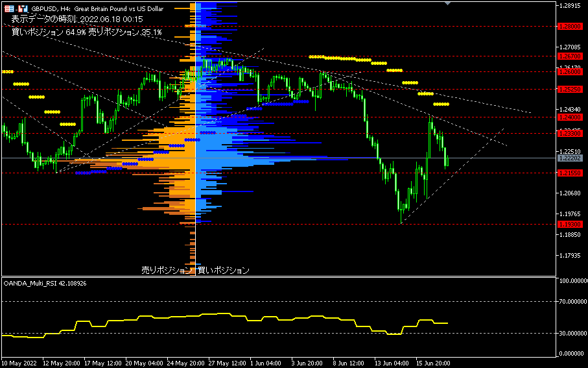Image resolution: width=588 pixels, height=368 pixels.
Task: Click the 1.27085 price scale value
Action: coord(570,47)
